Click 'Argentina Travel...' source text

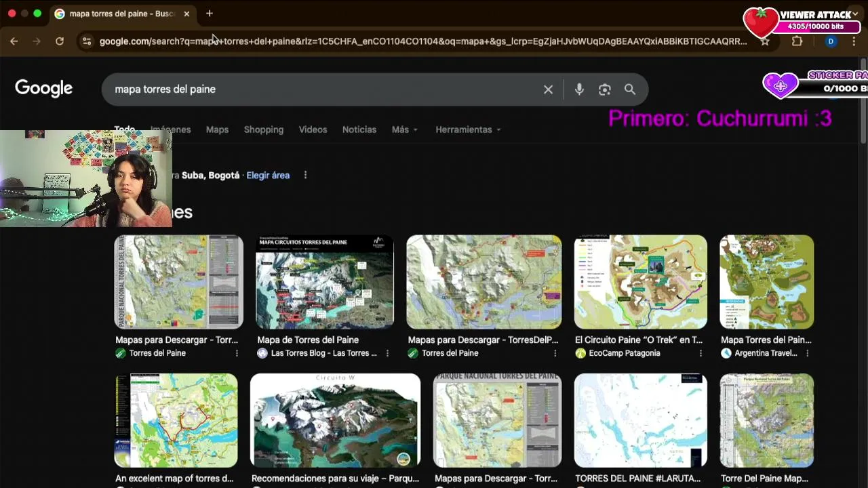pyautogui.click(x=766, y=353)
